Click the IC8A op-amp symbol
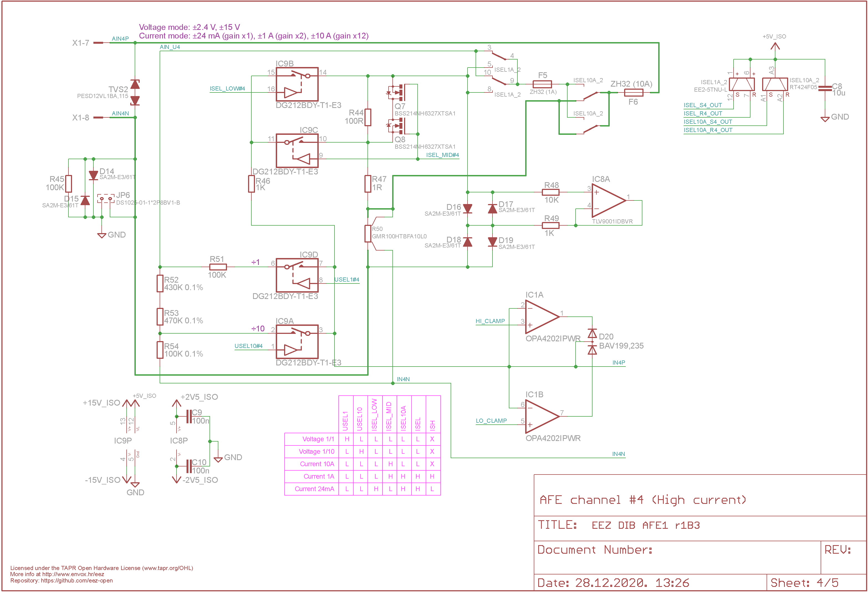The image size is (868, 593). [x=608, y=201]
